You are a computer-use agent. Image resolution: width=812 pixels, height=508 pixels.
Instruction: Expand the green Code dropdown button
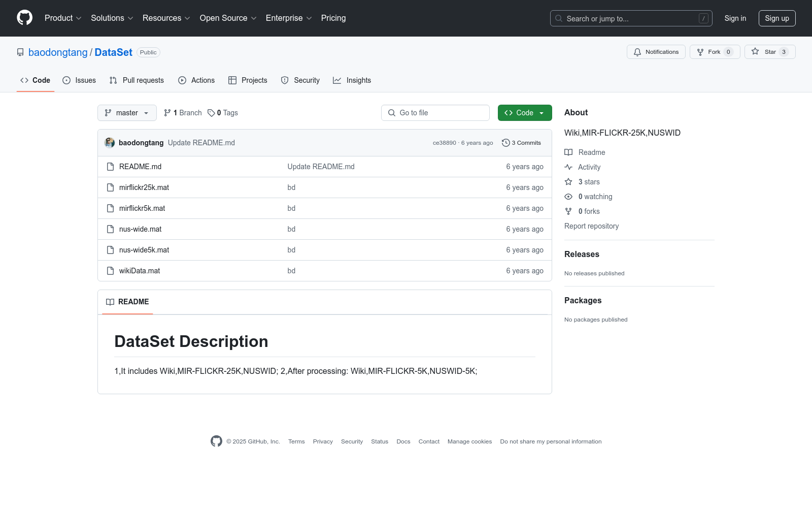(525, 113)
